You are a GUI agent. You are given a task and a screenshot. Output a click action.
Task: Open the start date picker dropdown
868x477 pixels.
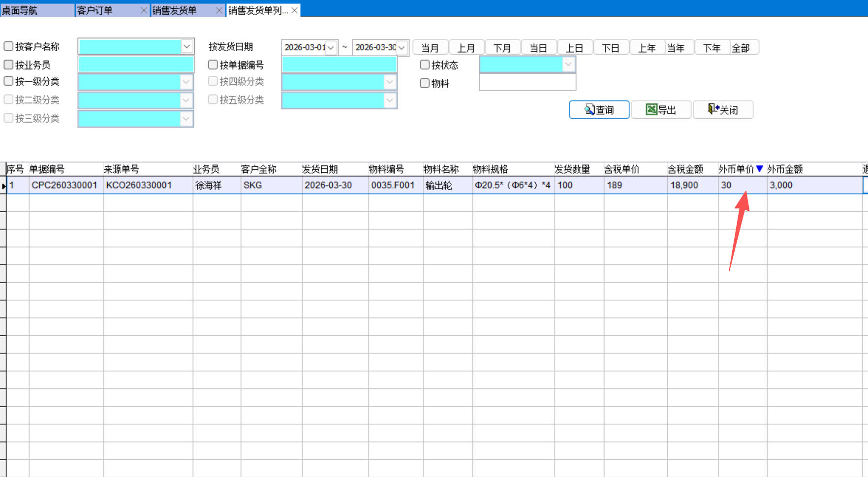coord(331,48)
